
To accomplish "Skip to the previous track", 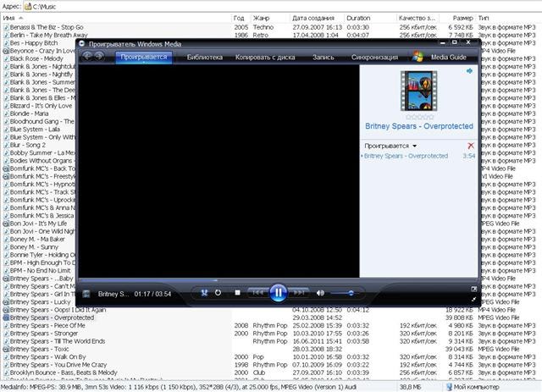I will [x=257, y=293].
